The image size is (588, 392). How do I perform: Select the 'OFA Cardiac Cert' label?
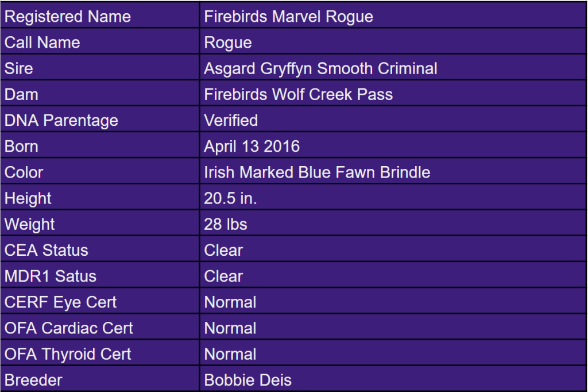(x=68, y=328)
